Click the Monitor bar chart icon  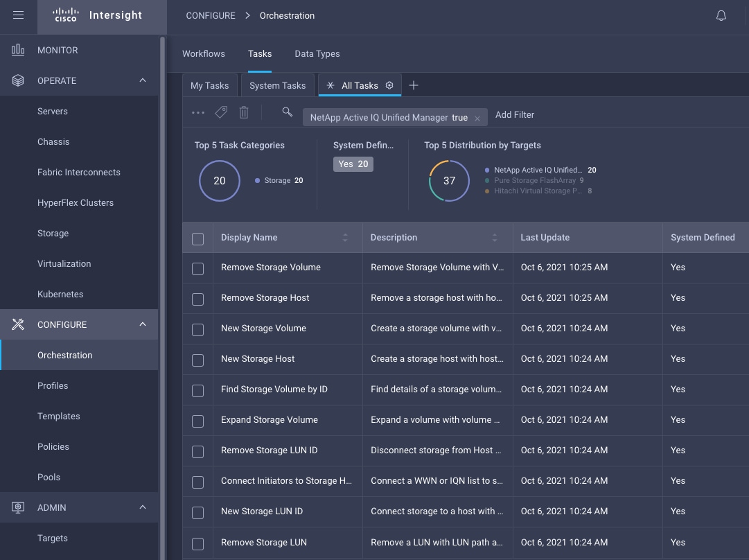(18, 50)
